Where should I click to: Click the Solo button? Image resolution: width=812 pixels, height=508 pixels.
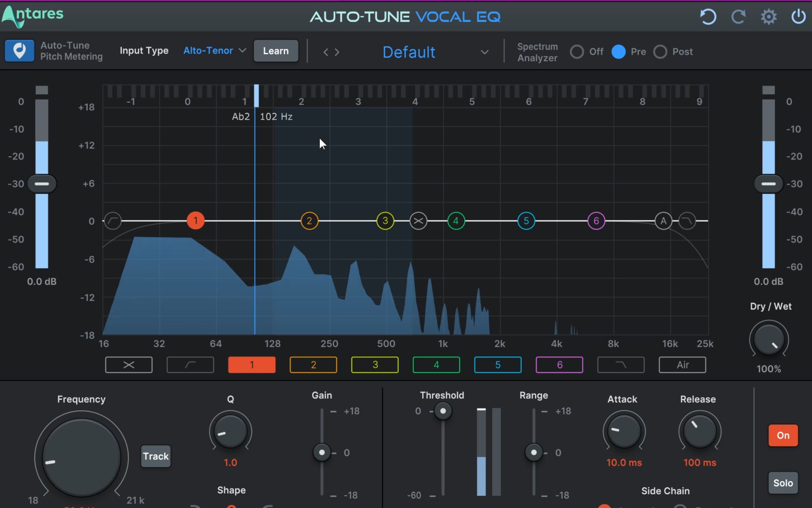[x=783, y=483]
